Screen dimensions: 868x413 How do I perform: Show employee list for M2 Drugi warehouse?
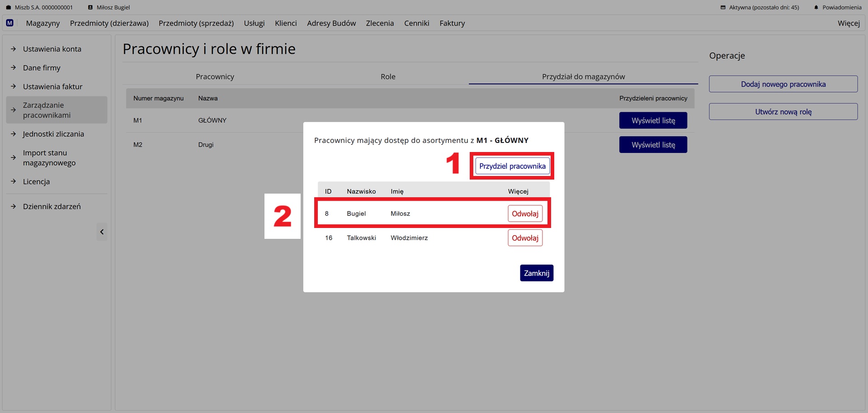[x=652, y=145]
